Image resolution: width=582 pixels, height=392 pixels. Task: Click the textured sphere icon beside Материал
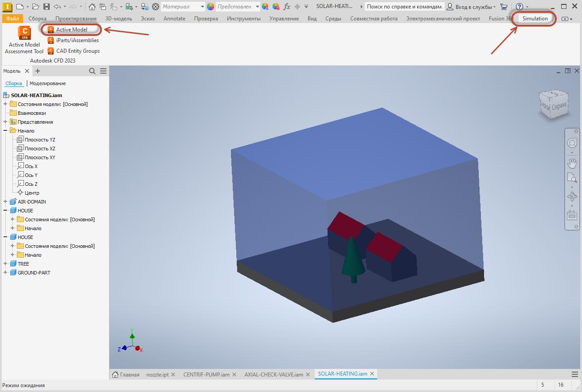[x=156, y=7]
